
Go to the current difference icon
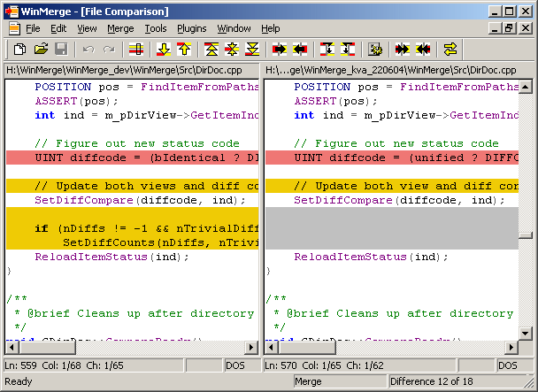point(232,50)
